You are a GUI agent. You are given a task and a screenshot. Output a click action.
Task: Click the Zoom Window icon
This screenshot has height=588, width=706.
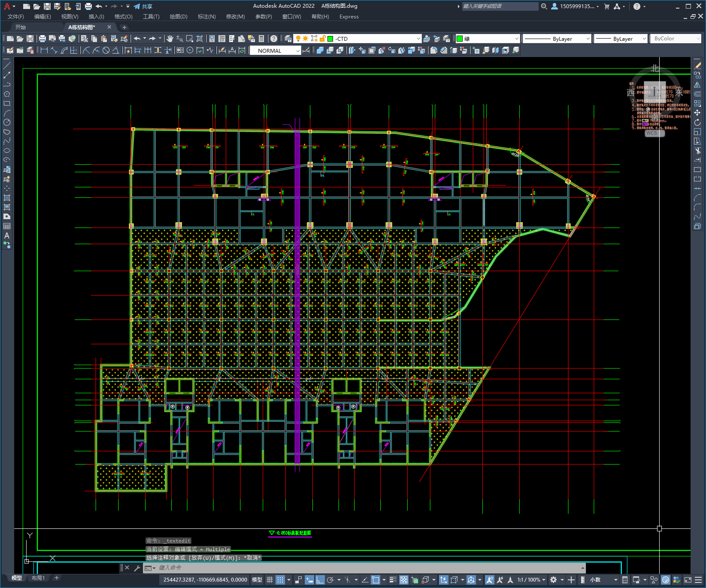[x=190, y=39]
